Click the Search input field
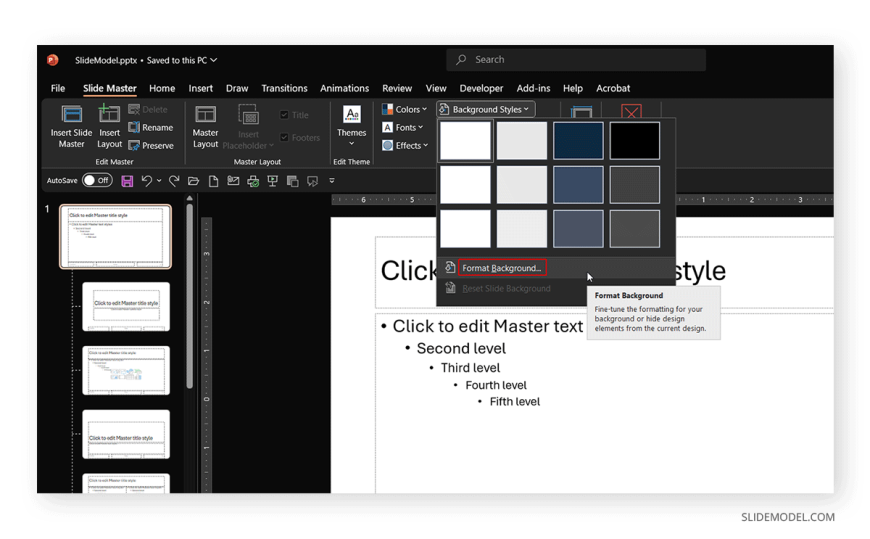The width and height of the screenshot is (870, 539). 576,59
